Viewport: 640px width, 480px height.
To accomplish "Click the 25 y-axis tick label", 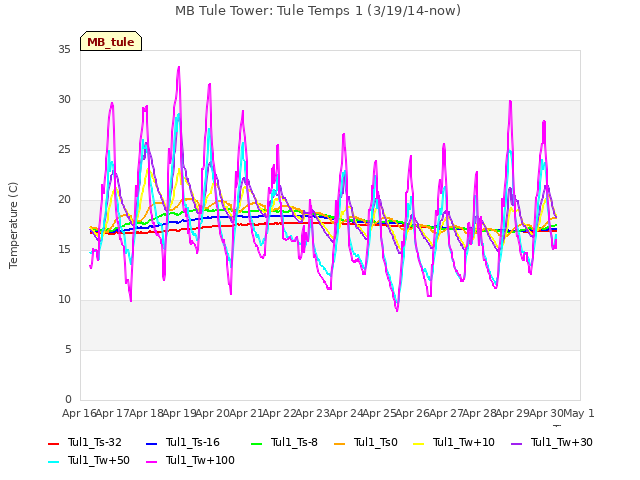I will [x=64, y=150].
